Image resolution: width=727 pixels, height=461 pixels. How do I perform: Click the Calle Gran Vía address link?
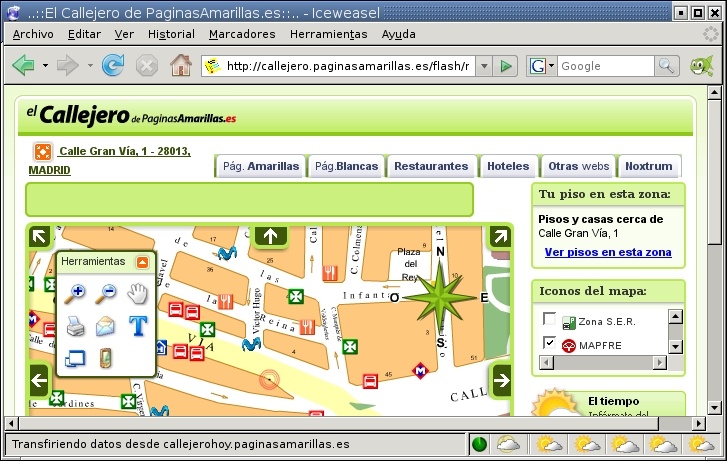coord(124,152)
